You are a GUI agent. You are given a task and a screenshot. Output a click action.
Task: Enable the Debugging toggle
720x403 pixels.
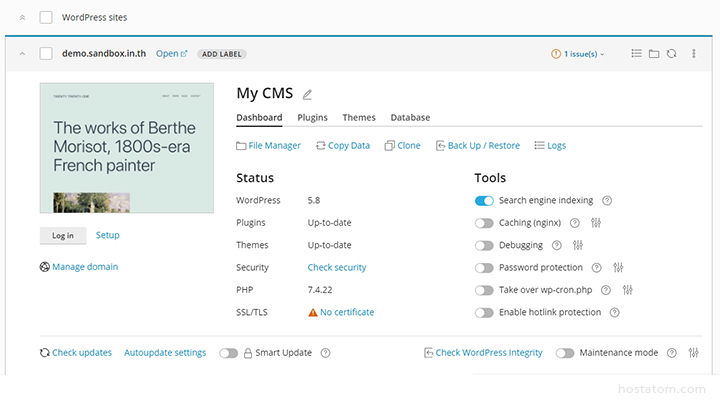click(x=484, y=245)
